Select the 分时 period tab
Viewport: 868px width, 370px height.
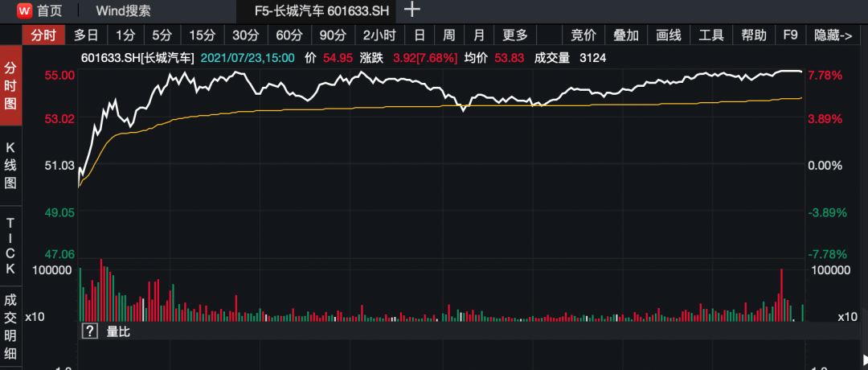pos(43,35)
